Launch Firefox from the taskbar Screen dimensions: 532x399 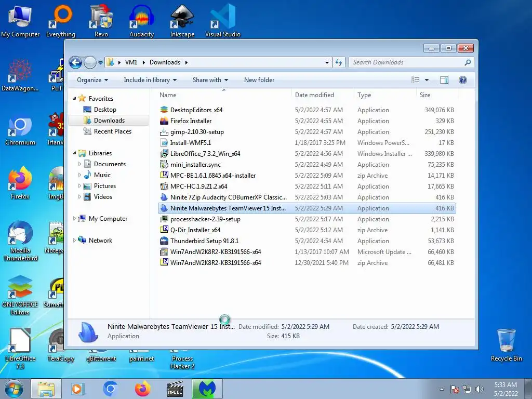[x=143, y=389]
